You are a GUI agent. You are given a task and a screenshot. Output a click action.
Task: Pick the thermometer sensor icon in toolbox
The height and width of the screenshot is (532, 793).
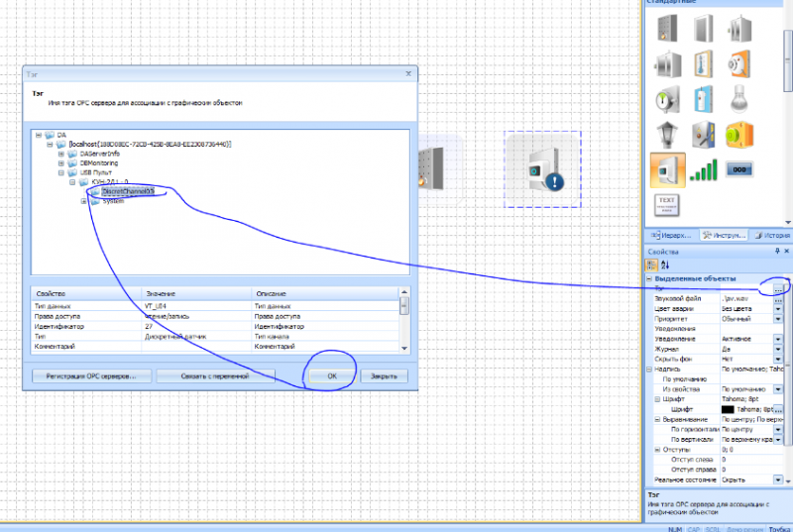point(703,64)
